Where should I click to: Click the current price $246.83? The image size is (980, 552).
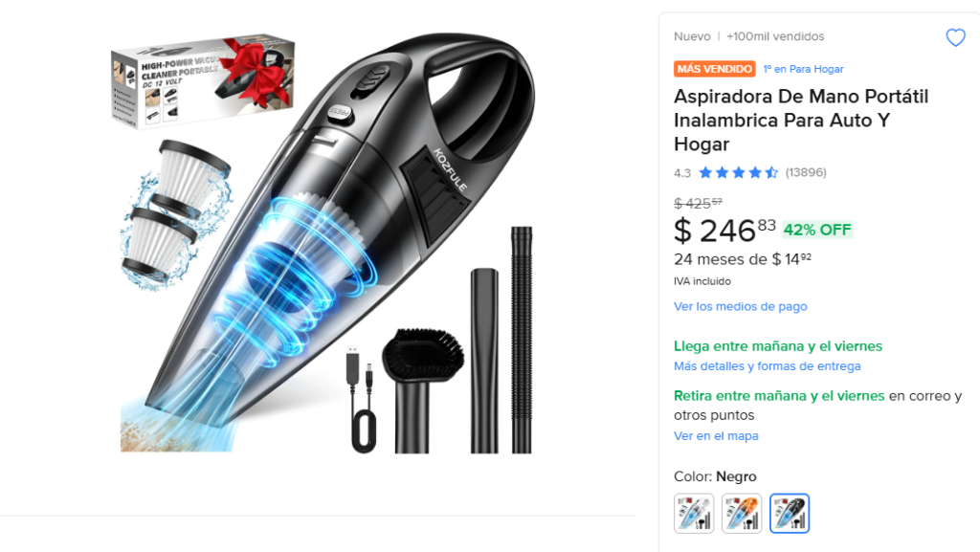point(724,231)
